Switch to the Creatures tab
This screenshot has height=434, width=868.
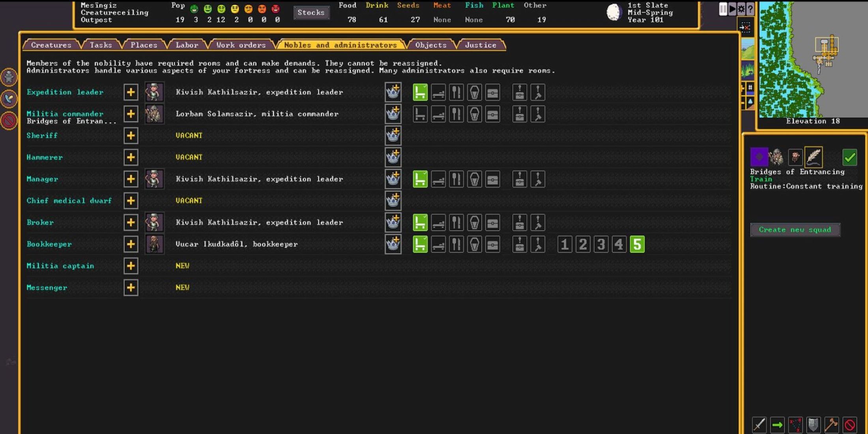(51, 45)
